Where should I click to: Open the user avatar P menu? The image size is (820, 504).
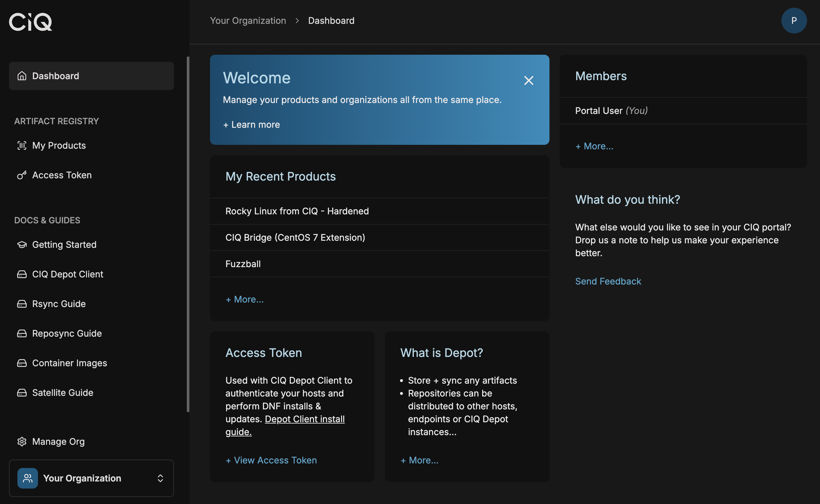794,21
